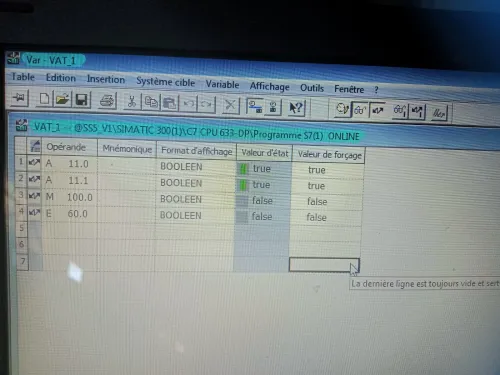Click the VAT_1 child window icon
The image size is (500, 375).
(22, 125)
